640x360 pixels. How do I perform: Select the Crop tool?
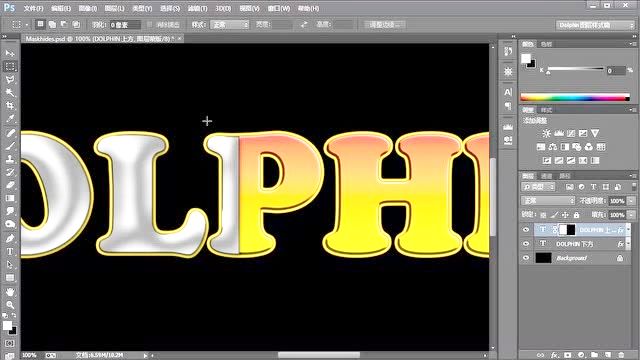point(10,106)
